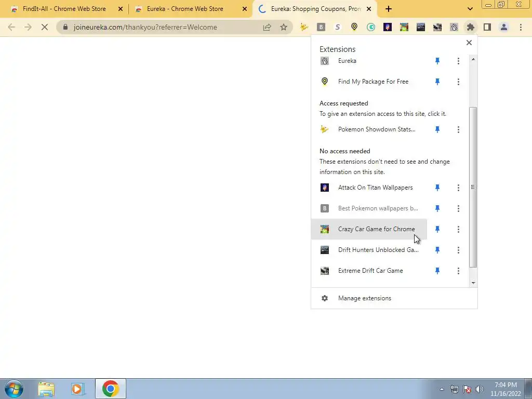Unpin Drift Hunters Unblocked Game
This screenshot has width=532, height=399.
click(x=437, y=250)
